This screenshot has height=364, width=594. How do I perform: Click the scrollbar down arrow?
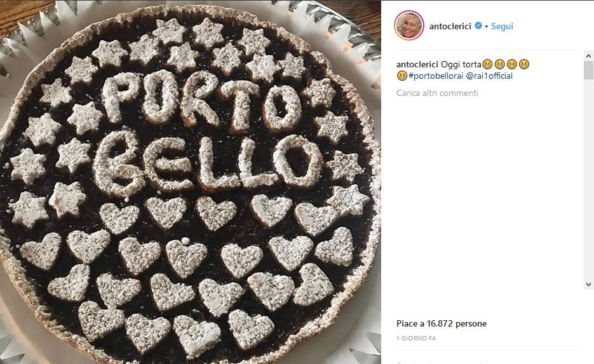pos(588,284)
